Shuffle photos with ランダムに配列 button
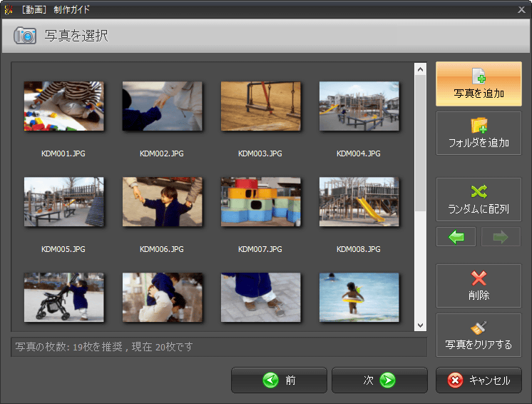 tap(479, 199)
